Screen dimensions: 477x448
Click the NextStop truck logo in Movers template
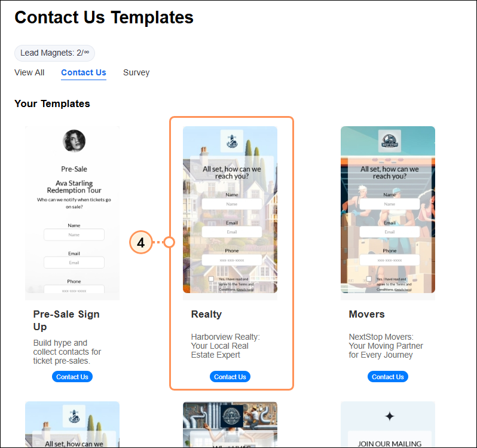389,141
